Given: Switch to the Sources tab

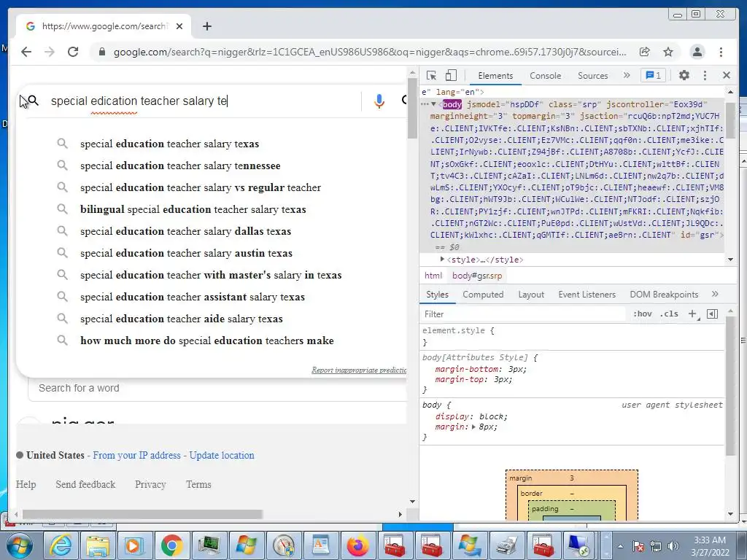Looking at the screenshot, I should pyautogui.click(x=592, y=76).
